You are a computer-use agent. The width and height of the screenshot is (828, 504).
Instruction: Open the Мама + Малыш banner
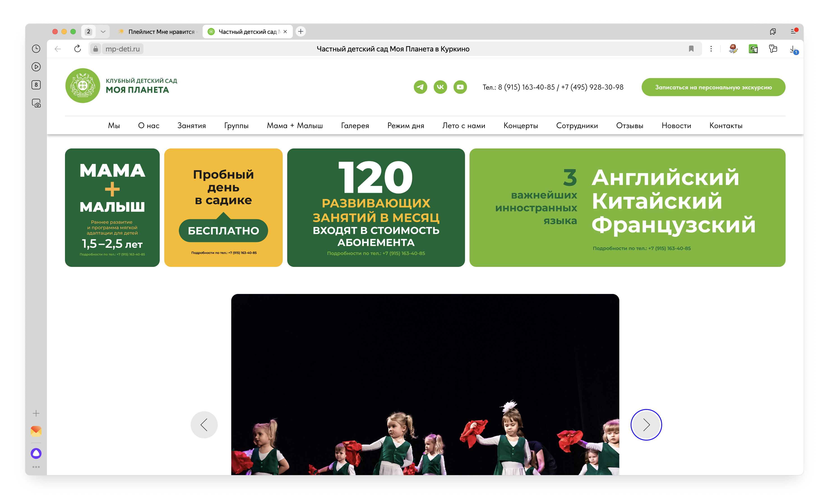pyautogui.click(x=112, y=208)
